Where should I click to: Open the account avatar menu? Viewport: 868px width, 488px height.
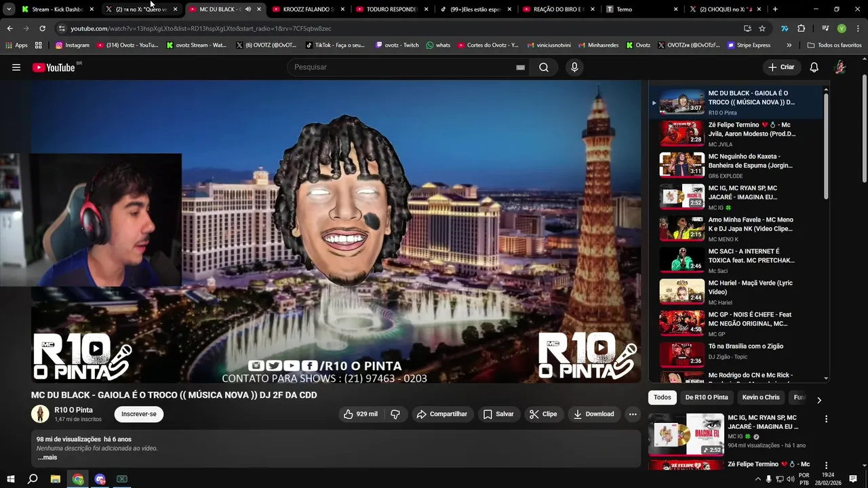[x=840, y=67]
